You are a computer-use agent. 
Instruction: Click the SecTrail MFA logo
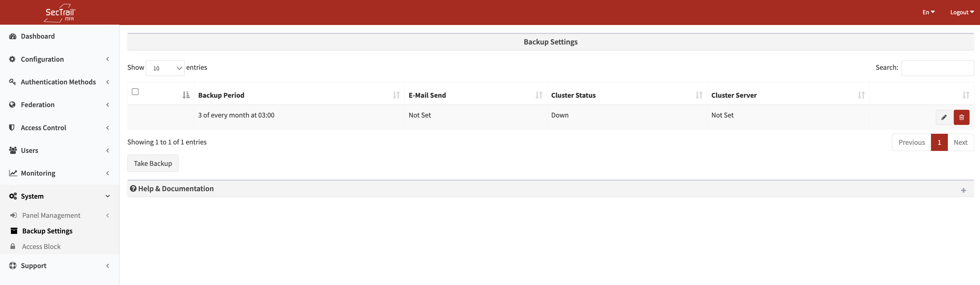pos(60,13)
